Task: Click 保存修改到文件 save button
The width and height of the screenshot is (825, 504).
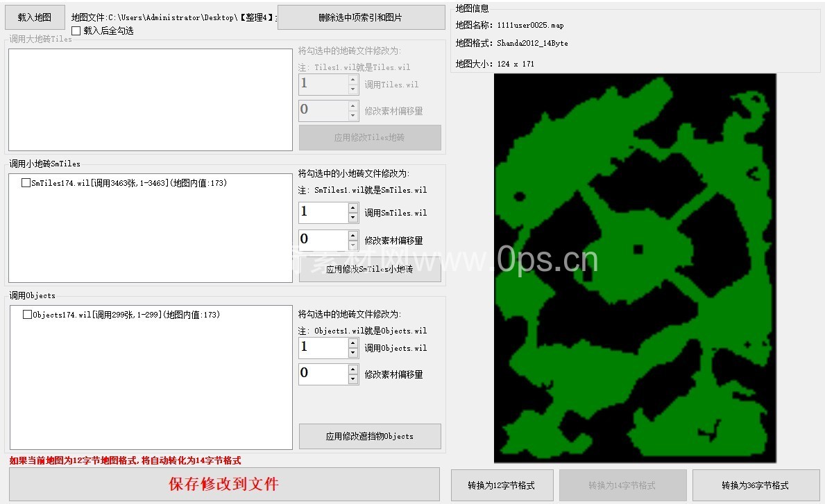Action: [x=224, y=484]
